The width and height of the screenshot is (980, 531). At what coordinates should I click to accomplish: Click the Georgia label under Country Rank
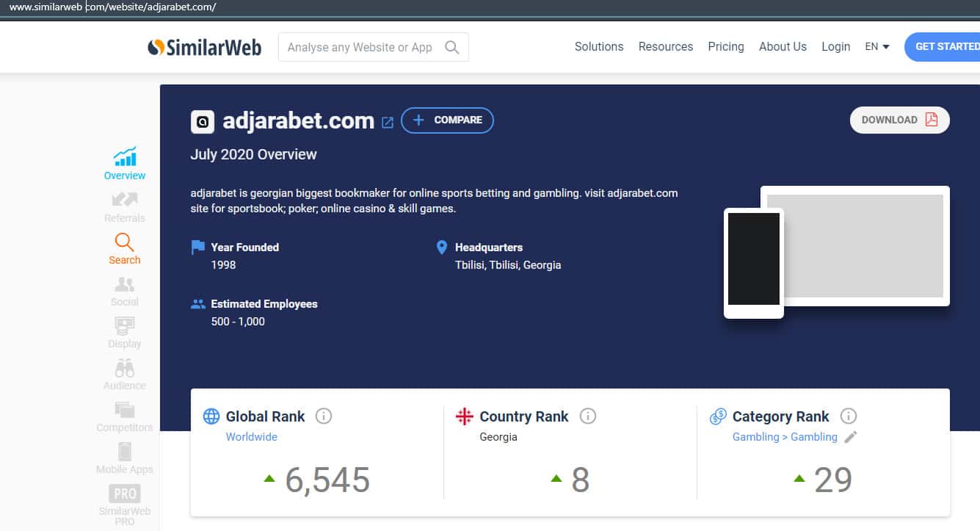(x=498, y=437)
